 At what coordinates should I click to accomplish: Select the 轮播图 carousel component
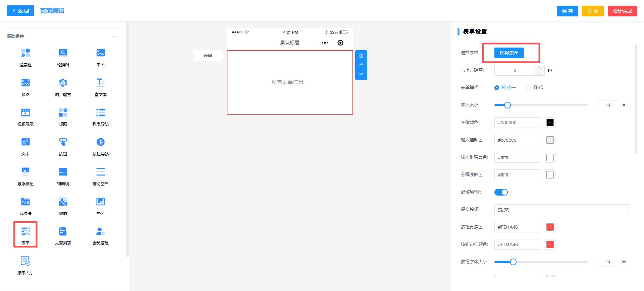point(63,57)
